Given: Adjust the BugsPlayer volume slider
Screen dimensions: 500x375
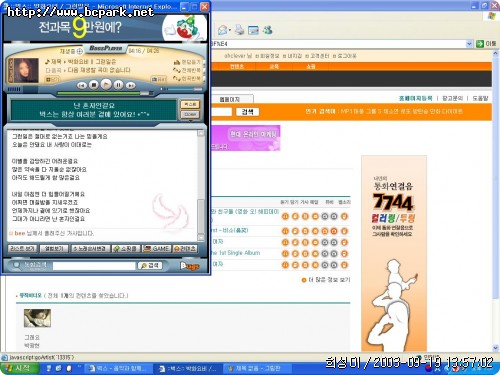Looking at the screenshot, I should tap(182, 89).
